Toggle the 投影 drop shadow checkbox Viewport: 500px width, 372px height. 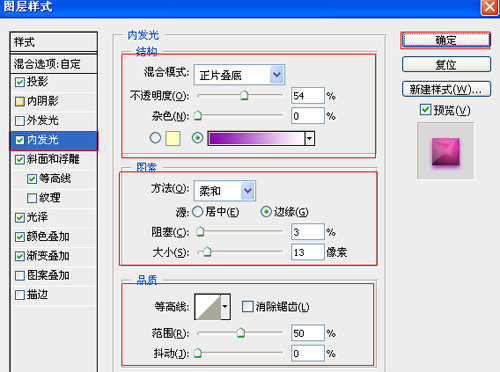(x=20, y=82)
